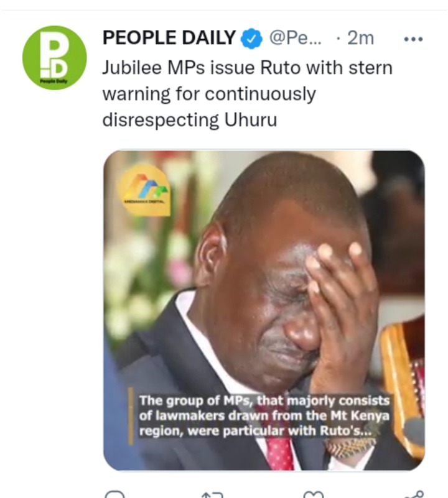The image size is (448, 498).
Task: Open the tweet via its 2m timestamp
Action: (x=360, y=38)
